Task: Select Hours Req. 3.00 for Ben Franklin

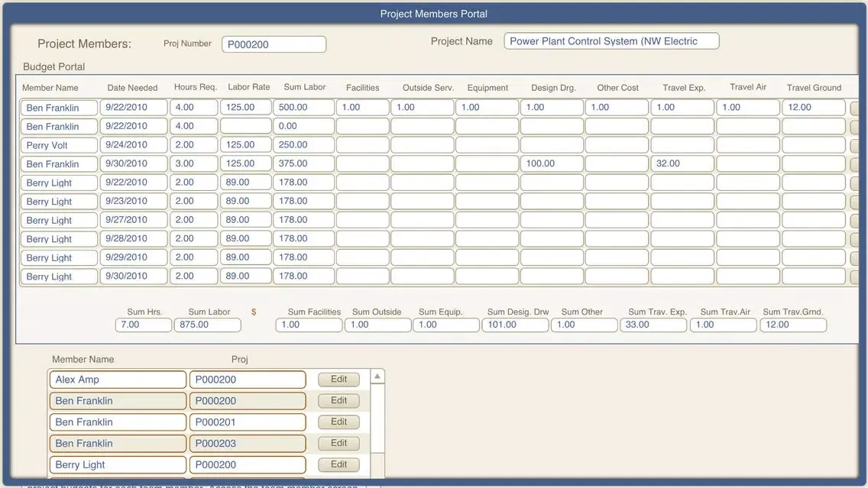Action: click(193, 163)
